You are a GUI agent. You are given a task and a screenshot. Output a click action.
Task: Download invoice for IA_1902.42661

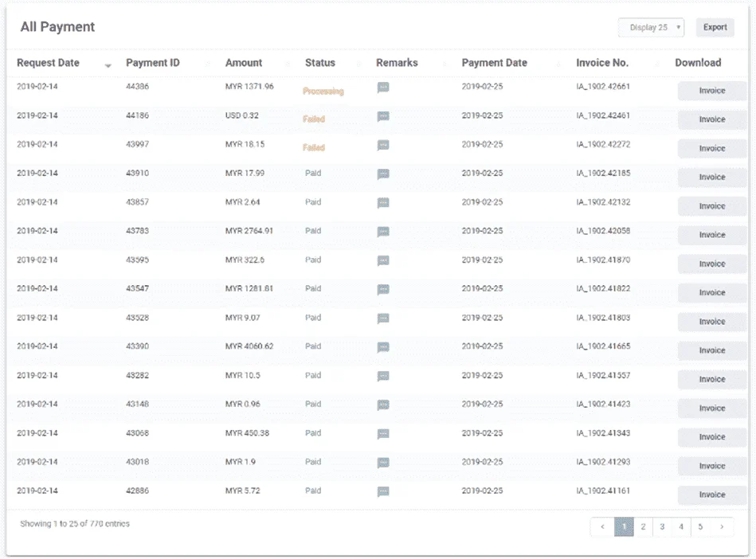click(x=711, y=91)
